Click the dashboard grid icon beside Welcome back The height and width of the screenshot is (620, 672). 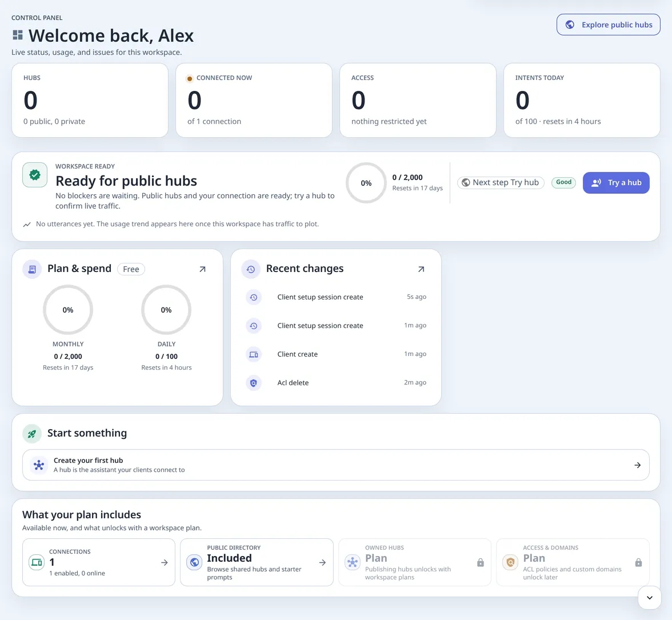click(x=18, y=35)
